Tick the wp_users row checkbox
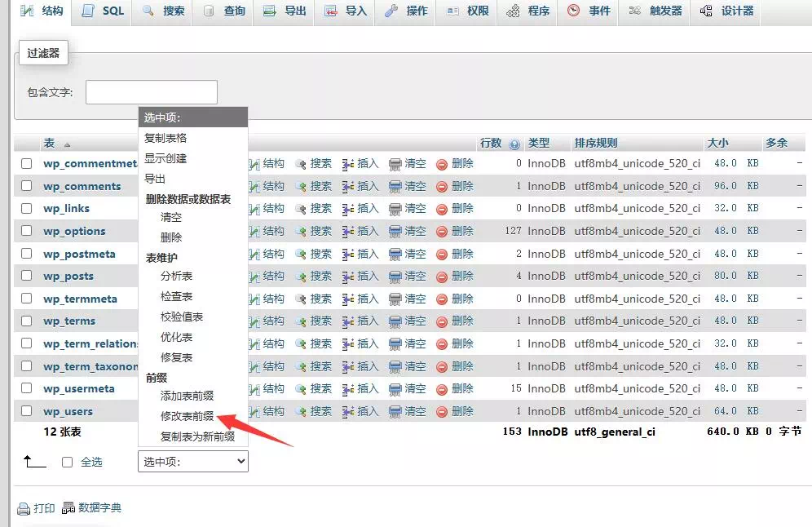Image resolution: width=812 pixels, height=527 pixels. point(26,411)
